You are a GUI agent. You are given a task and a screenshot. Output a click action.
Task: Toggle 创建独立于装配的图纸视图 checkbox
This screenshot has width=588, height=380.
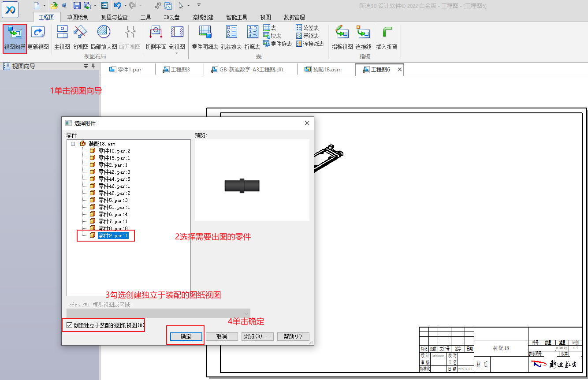point(69,325)
